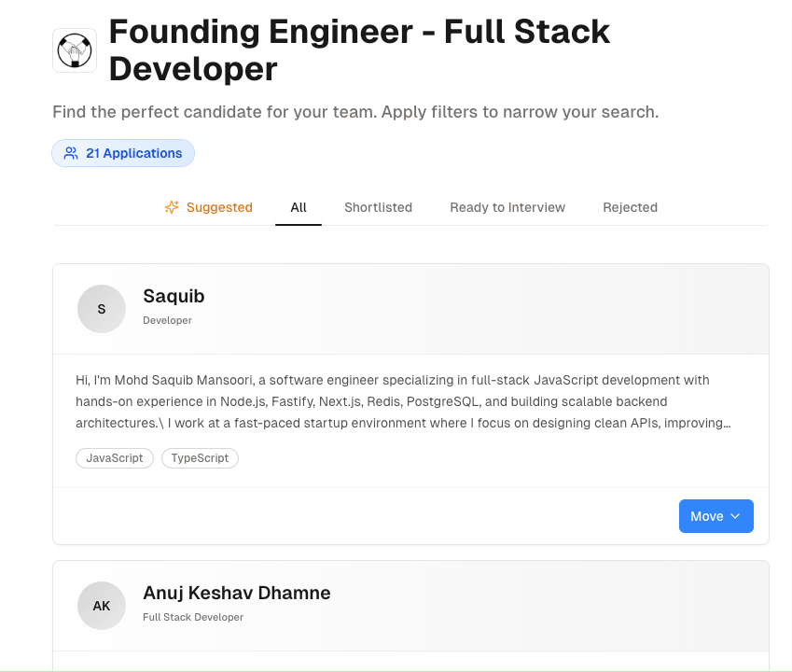Viewport: 792px width, 672px height.
Task: Click the "Full Stack Developer" role under Anuj
Action: [193, 617]
